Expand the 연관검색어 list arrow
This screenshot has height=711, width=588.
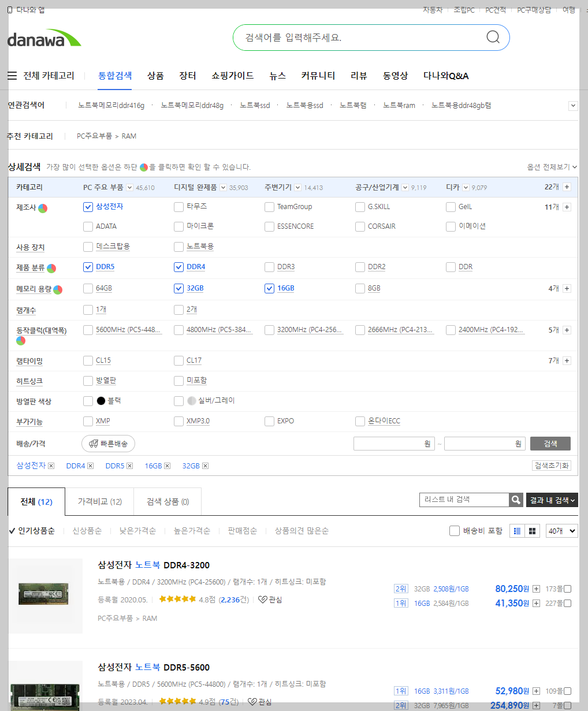pos(573,106)
